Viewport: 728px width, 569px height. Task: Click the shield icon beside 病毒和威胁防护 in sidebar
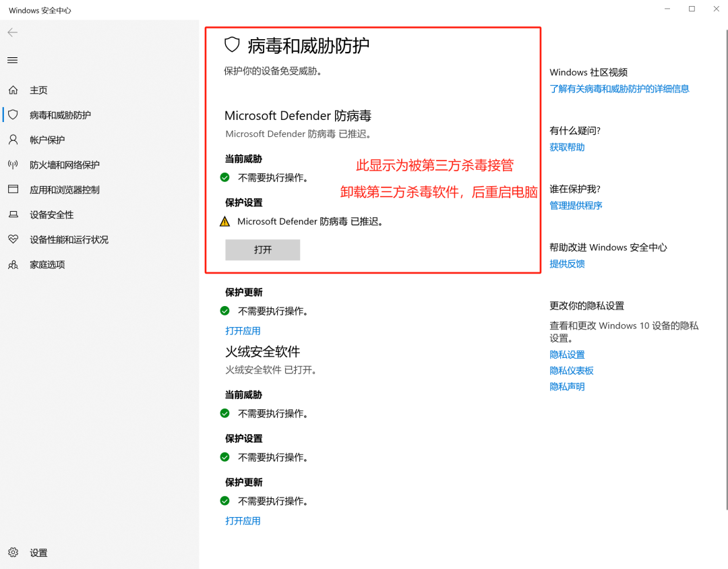[13, 115]
